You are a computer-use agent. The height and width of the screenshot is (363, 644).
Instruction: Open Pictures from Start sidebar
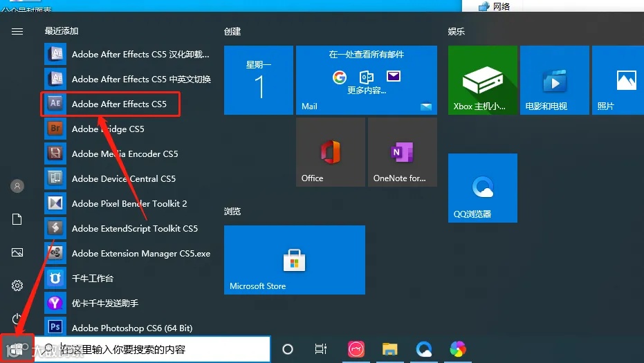(17, 252)
